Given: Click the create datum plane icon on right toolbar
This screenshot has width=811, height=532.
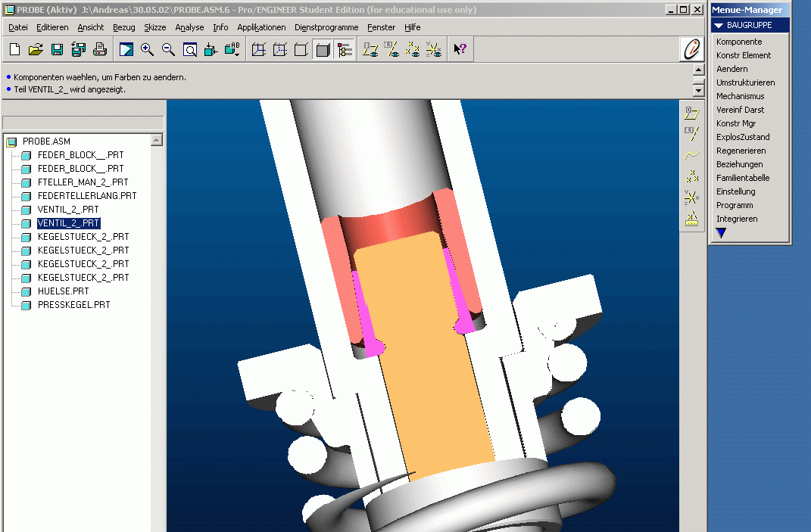Looking at the screenshot, I should (691, 114).
